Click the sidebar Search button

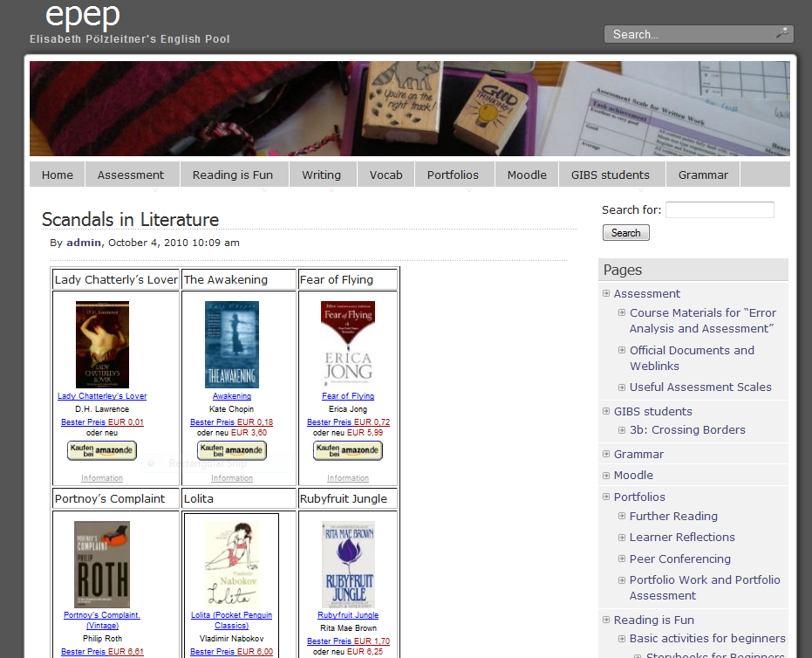pyautogui.click(x=625, y=233)
